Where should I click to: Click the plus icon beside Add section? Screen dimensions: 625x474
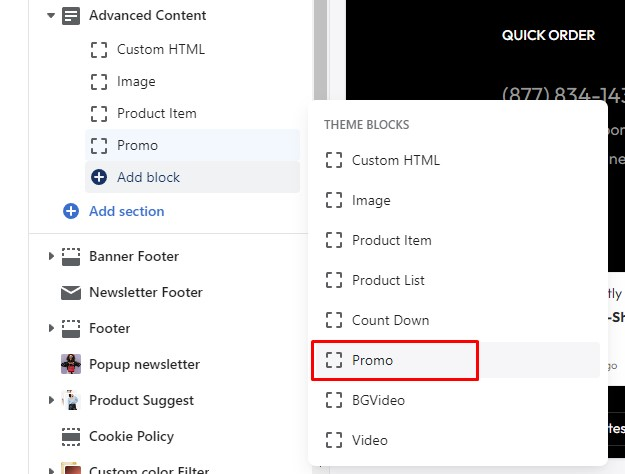[71, 212]
